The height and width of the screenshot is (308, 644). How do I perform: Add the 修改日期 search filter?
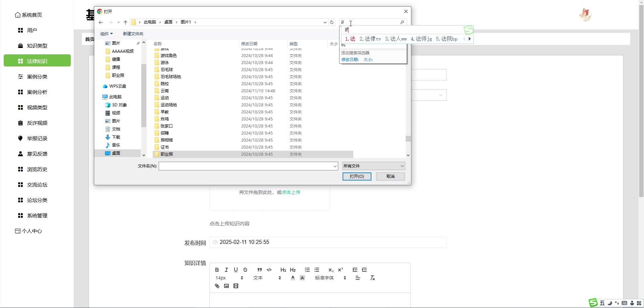click(350, 60)
